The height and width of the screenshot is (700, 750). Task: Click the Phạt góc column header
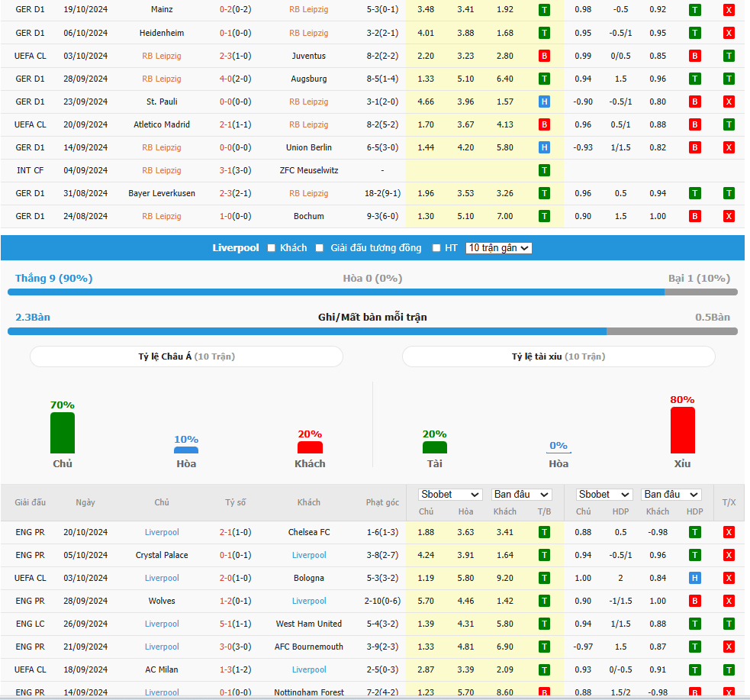pyautogui.click(x=382, y=502)
